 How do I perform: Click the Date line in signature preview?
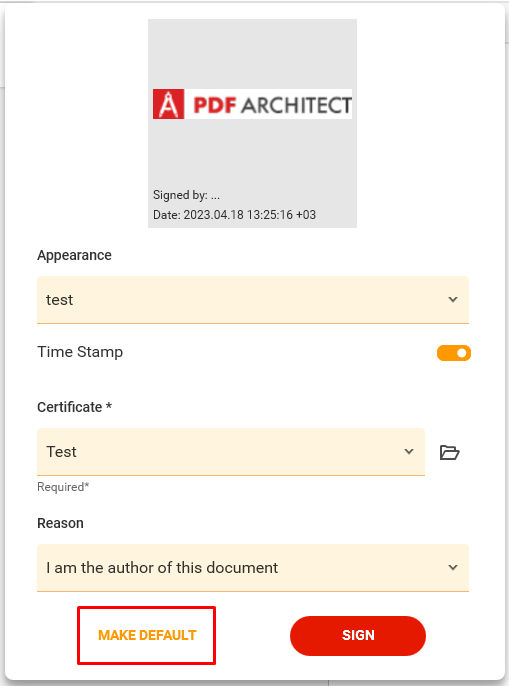pos(234,215)
